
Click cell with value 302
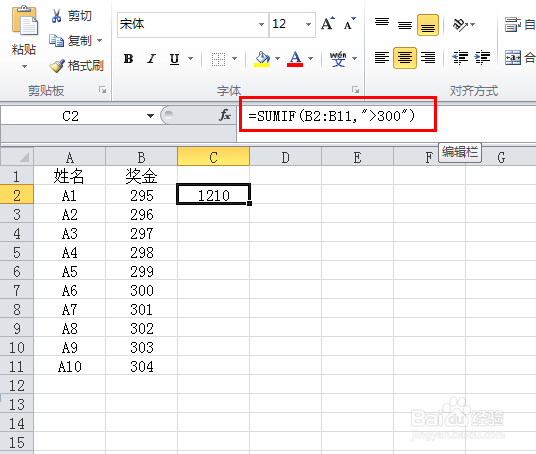click(142, 328)
